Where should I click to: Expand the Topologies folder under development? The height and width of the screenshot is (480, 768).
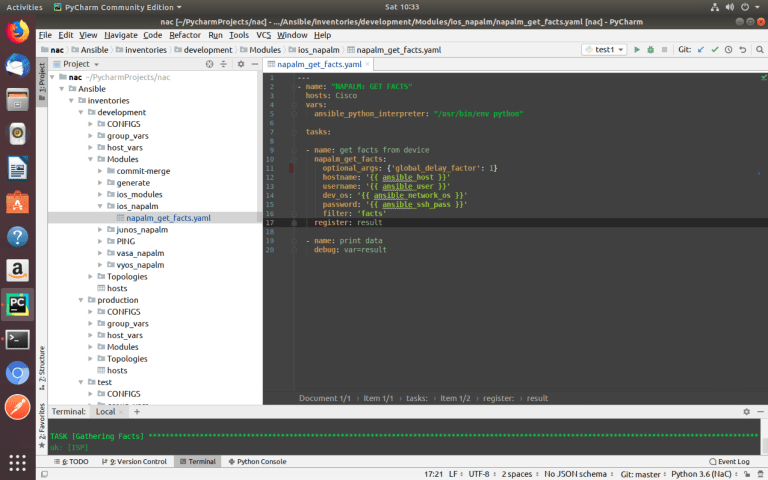tap(91, 277)
